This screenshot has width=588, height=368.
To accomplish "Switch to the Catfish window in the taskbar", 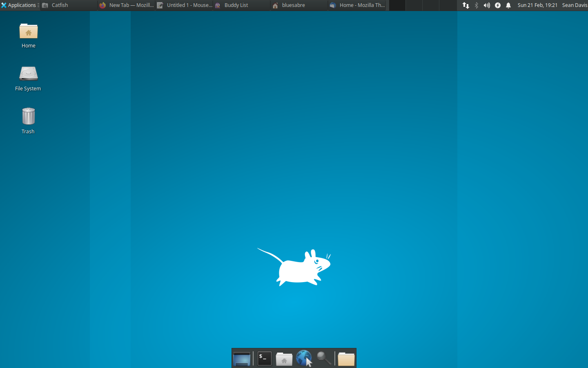I will [59, 5].
